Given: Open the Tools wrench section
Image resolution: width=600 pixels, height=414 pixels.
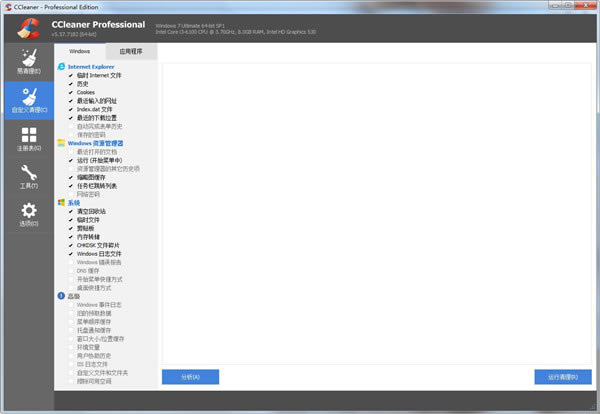Looking at the screenshot, I should point(29,176).
